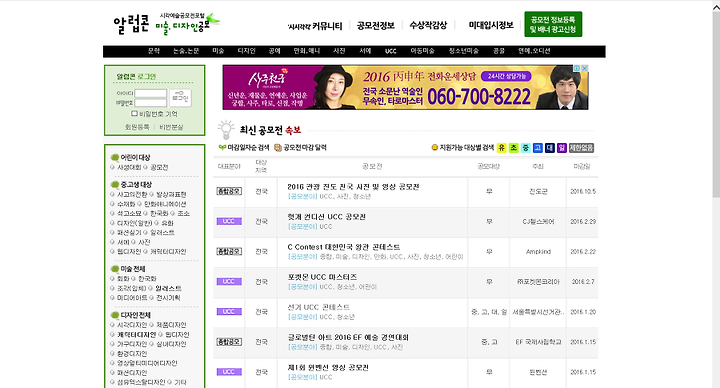Enable the 비밀번호 기억 checkbox
The image size is (720, 388).
[x=134, y=113]
